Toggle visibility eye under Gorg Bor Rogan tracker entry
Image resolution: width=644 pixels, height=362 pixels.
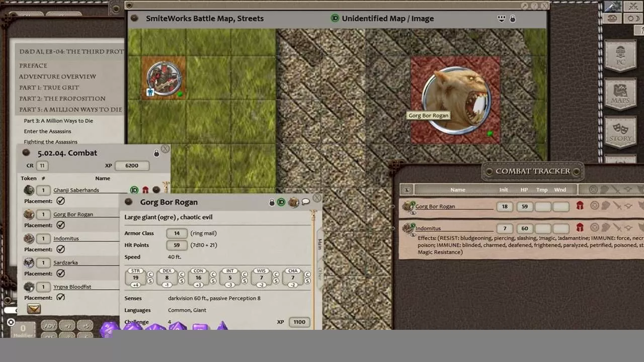[x=414, y=213]
